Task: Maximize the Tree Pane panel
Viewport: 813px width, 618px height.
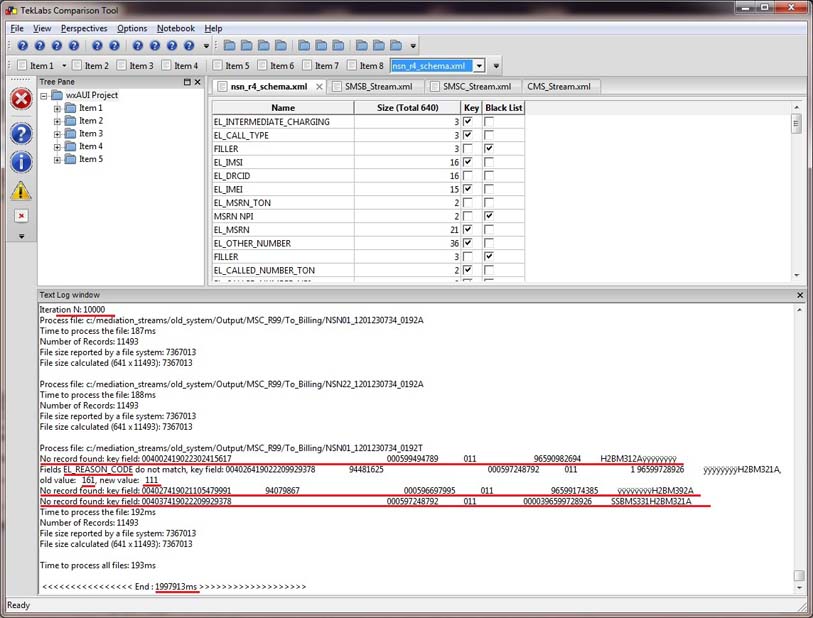Action: (186, 82)
